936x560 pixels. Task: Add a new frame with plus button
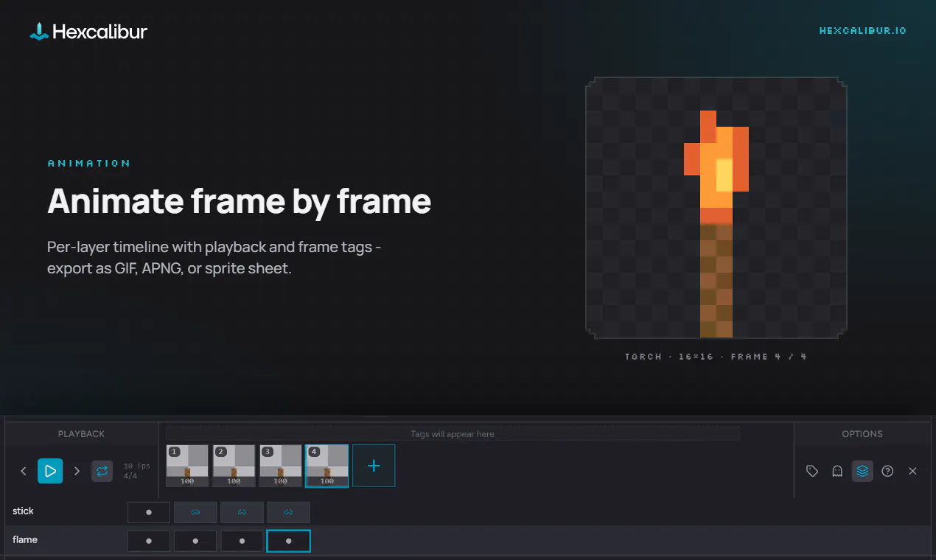click(374, 466)
